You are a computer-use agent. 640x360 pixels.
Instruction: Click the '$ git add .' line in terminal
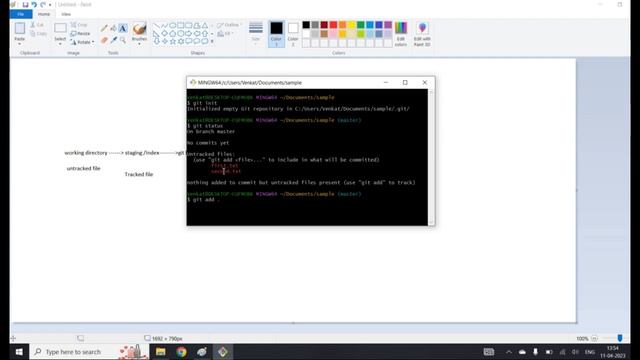click(204, 200)
